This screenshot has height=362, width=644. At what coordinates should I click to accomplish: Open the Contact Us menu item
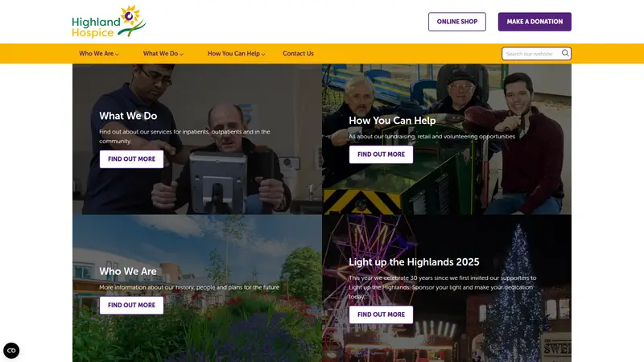click(x=298, y=54)
